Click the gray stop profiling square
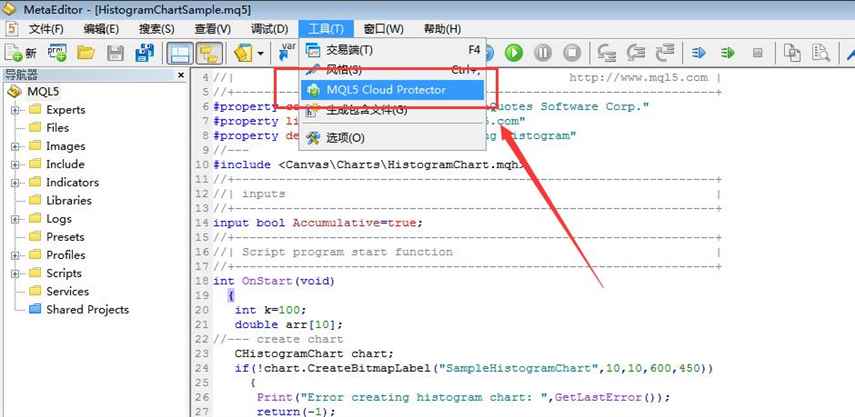 click(x=757, y=53)
